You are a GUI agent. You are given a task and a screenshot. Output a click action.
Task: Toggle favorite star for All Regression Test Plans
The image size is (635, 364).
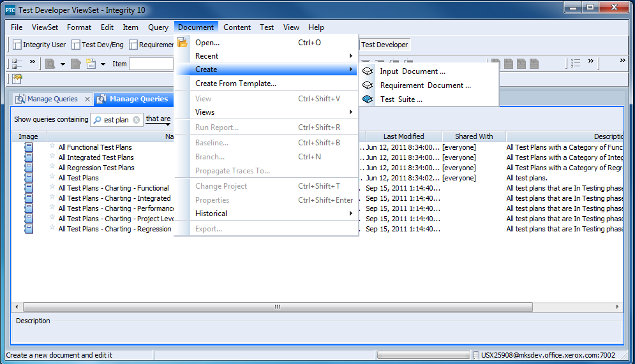click(52, 166)
